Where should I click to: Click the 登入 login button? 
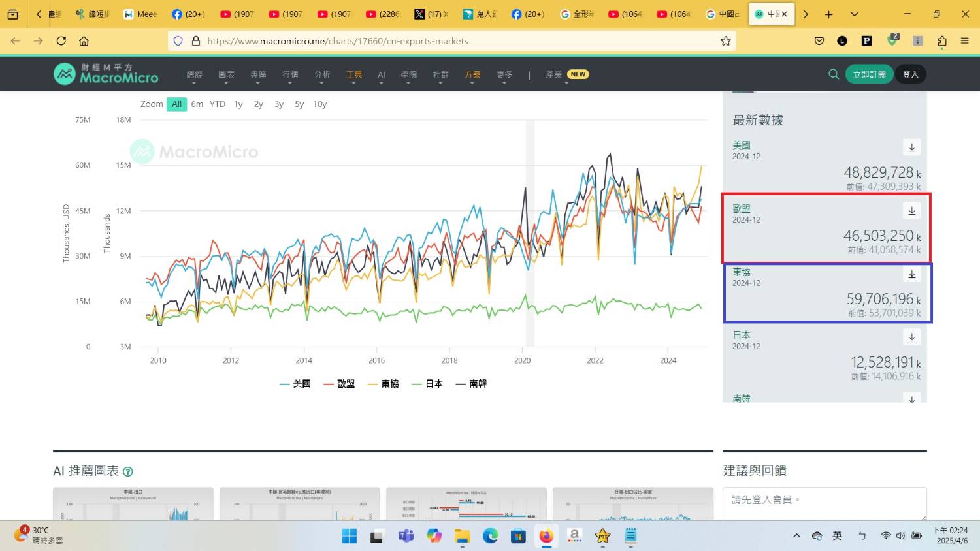[x=910, y=74]
